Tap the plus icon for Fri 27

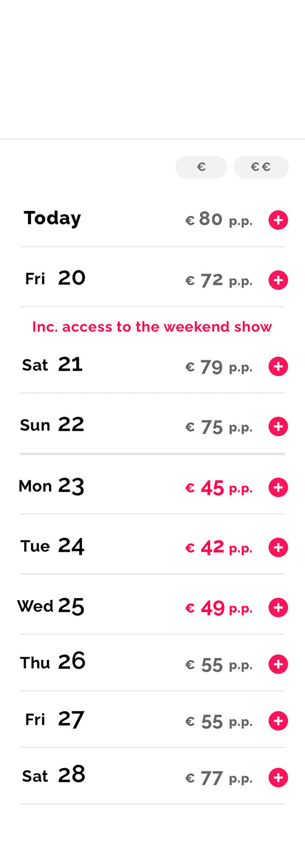click(278, 721)
